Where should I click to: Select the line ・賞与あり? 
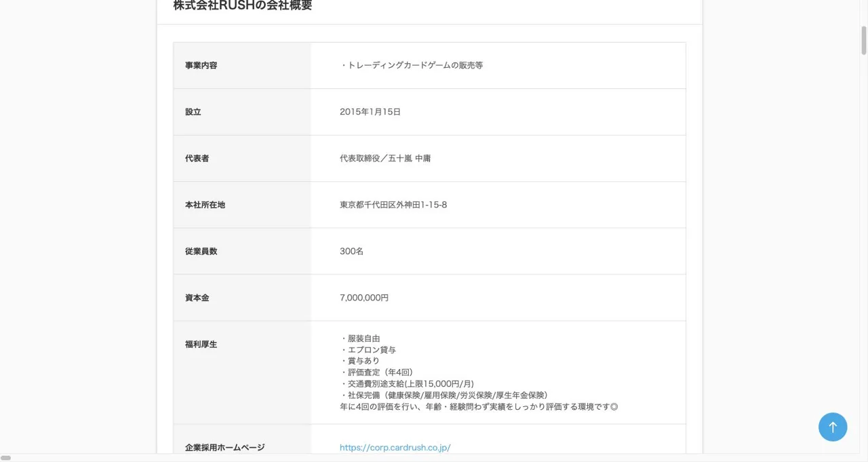(x=360, y=361)
